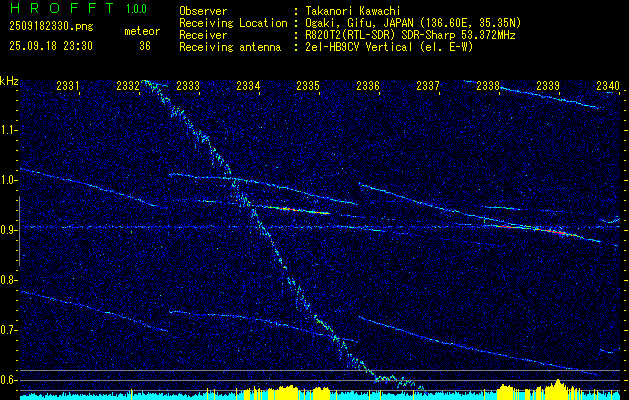Click the 0.8 kHz axis label
This screenshot has height=400, width=629.
pyautogui.click(x=9, y=280)
